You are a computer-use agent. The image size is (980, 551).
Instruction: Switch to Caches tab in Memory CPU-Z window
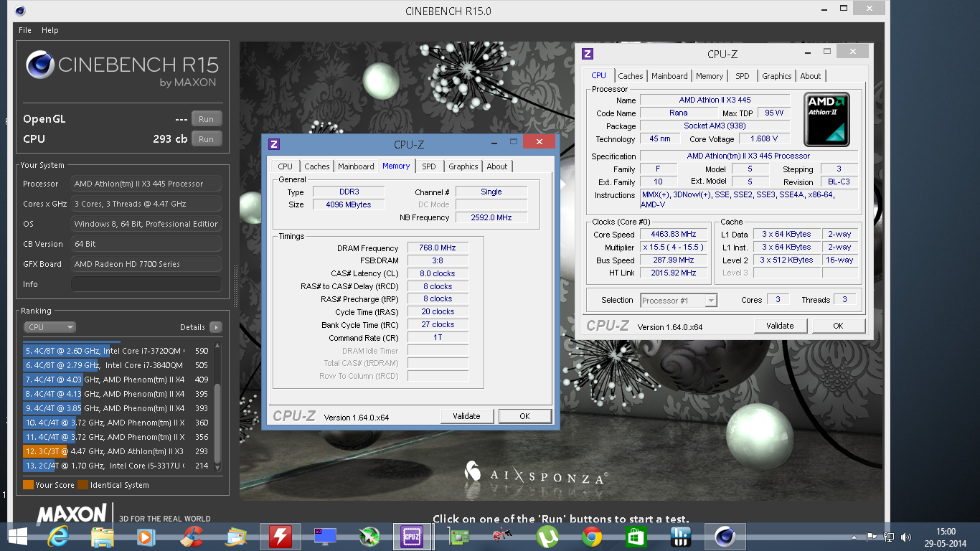(316, 166)
